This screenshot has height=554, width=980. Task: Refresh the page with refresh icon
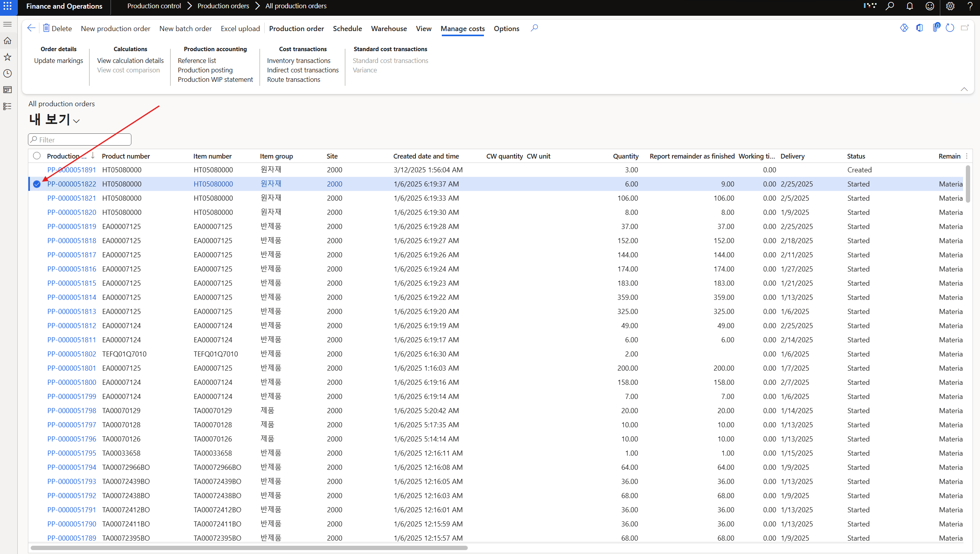click(950, 28)
